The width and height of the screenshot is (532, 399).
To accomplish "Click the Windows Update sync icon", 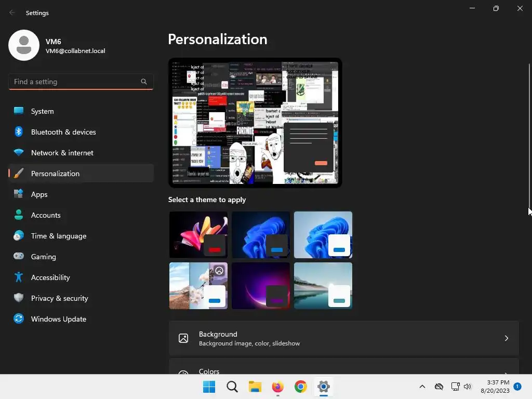I will pyautogui.click(x=19, y=318).
